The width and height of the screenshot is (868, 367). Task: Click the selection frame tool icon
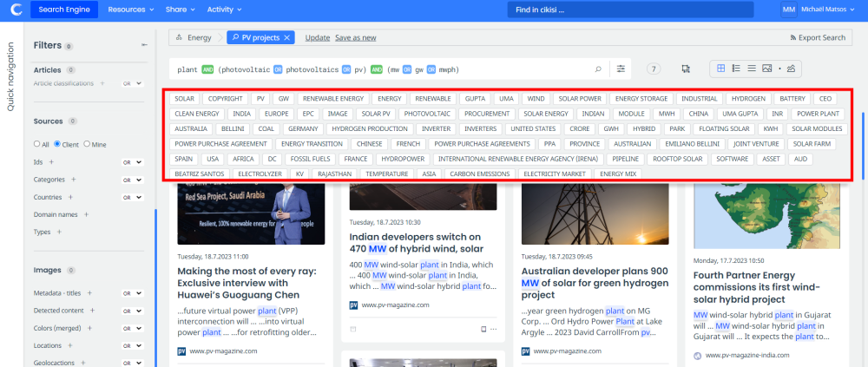point(686,69)
